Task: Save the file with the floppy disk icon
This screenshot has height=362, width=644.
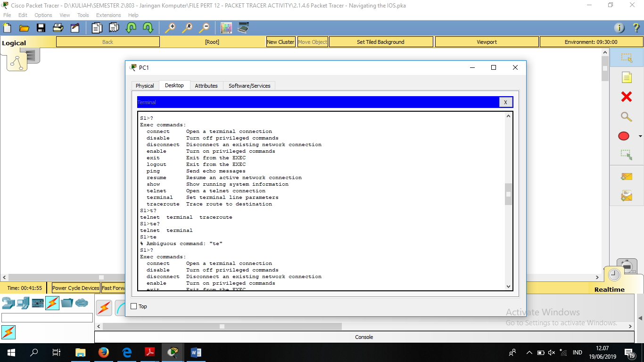Action: [41, 28]
